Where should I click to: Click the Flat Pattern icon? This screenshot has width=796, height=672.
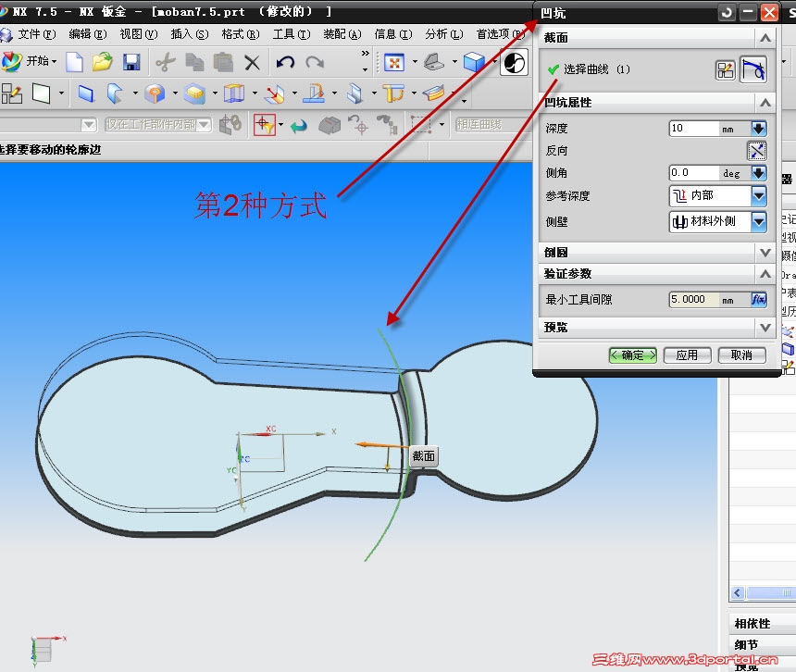[434, 93]
